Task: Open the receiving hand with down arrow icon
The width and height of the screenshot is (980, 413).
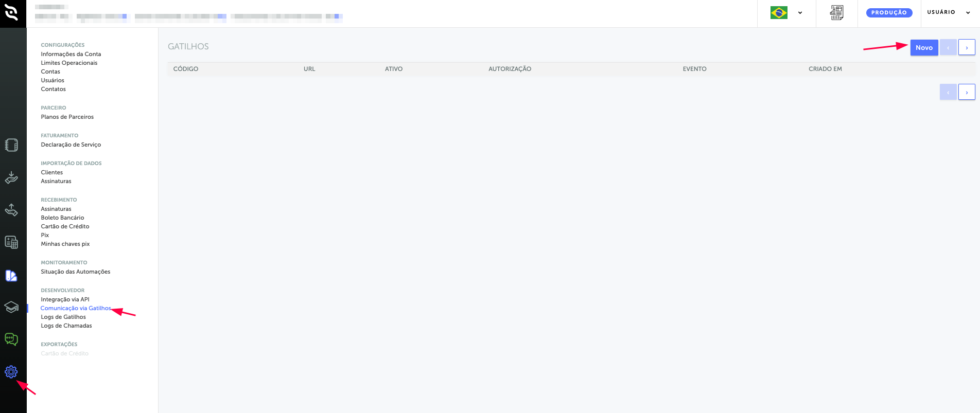Action: [x=11, y=178]
